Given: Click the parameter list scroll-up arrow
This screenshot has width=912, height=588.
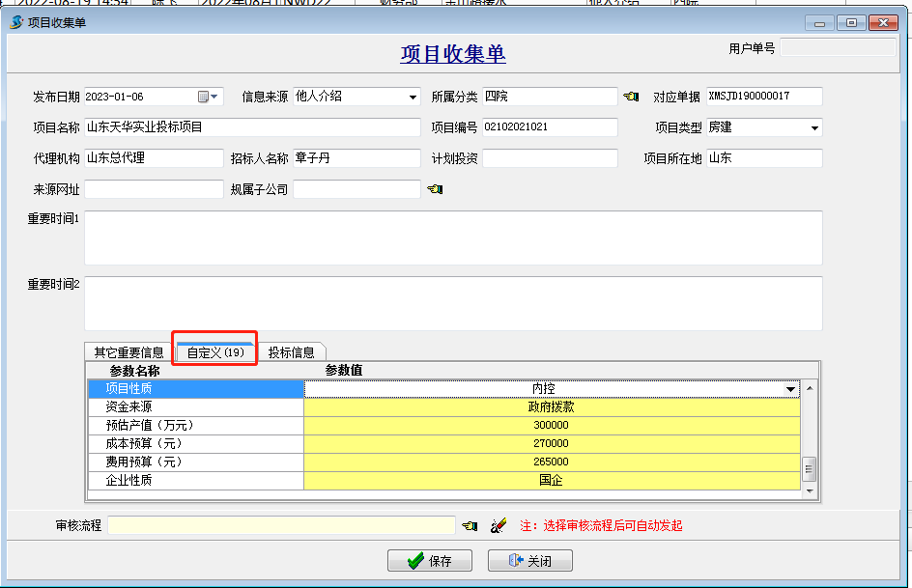Looking at the screenshot, I should coord(810,388).
